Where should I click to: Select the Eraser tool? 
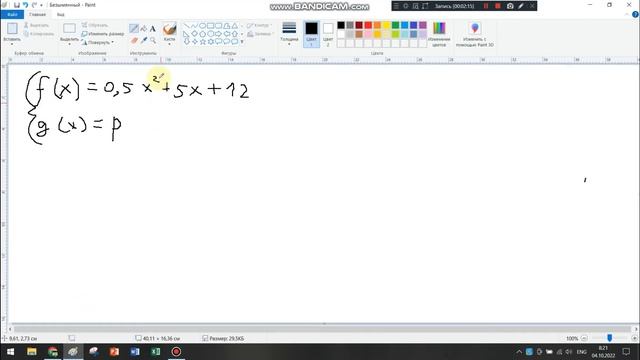click(134, 40)
